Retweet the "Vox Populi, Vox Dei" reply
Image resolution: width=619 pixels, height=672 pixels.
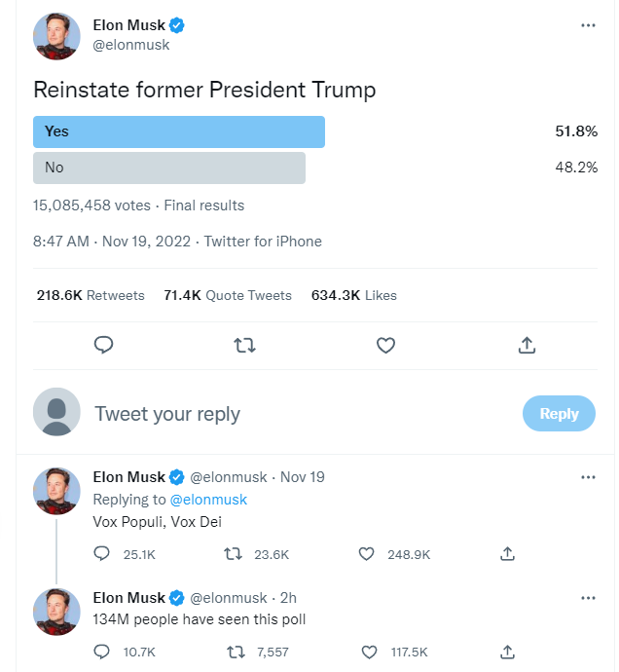234,553
